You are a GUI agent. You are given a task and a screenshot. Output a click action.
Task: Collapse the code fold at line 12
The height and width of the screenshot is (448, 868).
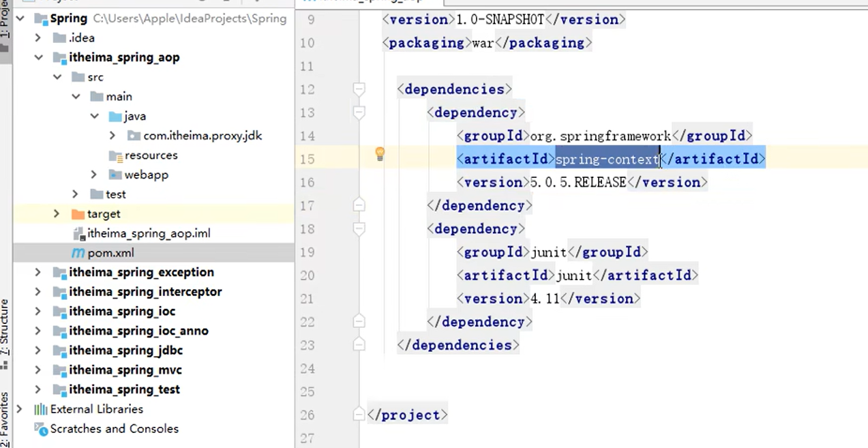tap(359, 89)
